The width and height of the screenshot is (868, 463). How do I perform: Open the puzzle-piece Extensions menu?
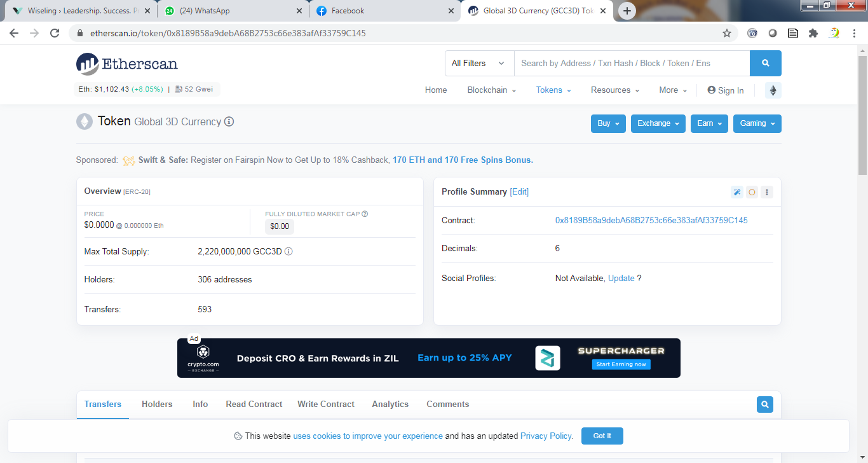[813, 33]
